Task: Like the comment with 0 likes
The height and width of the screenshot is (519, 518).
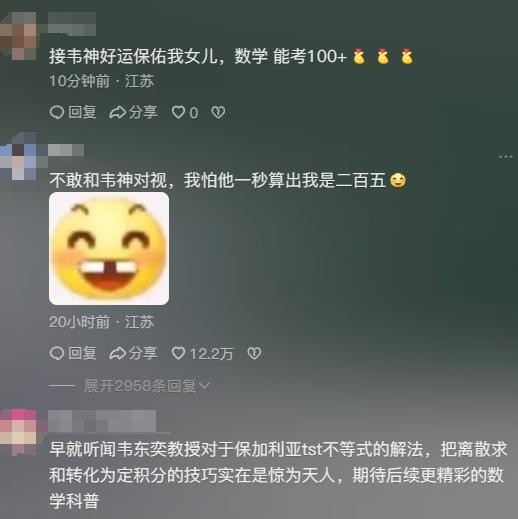Action: (185, 113)
